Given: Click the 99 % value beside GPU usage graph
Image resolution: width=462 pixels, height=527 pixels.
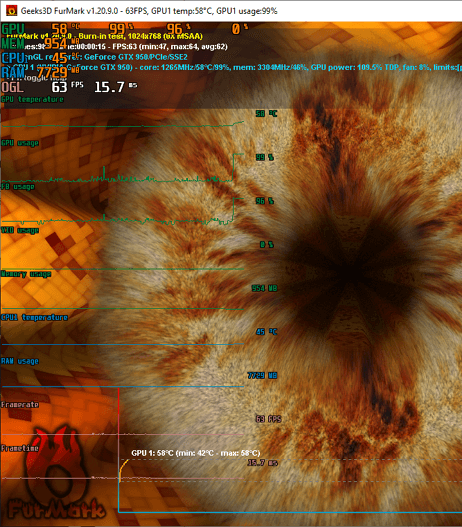Looking at the screenshot, I should [265, 157].
